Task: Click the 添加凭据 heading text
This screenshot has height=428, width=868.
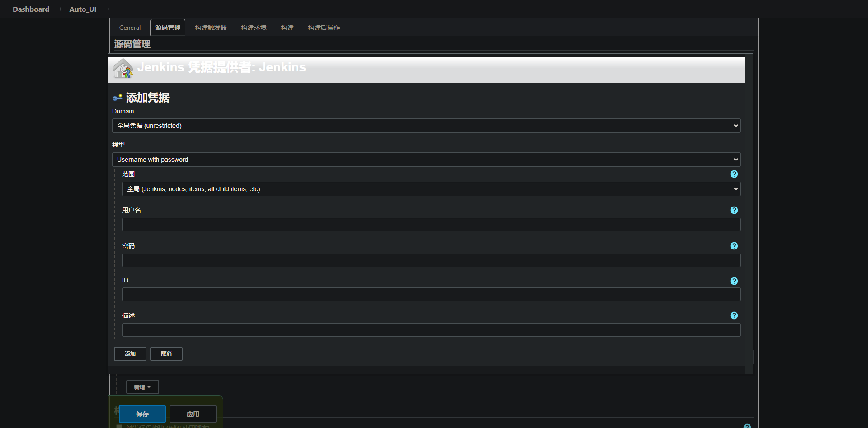Action: click(x=148, y=98)
